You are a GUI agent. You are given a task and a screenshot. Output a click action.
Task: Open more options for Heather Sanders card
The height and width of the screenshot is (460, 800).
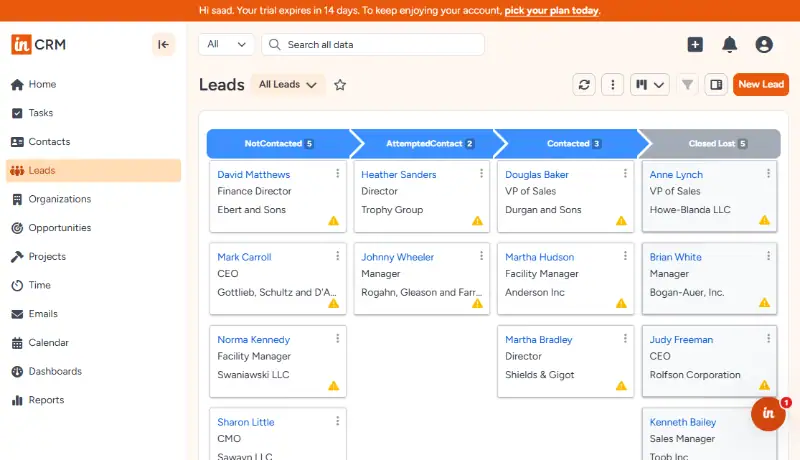click(x=481, y=173)
